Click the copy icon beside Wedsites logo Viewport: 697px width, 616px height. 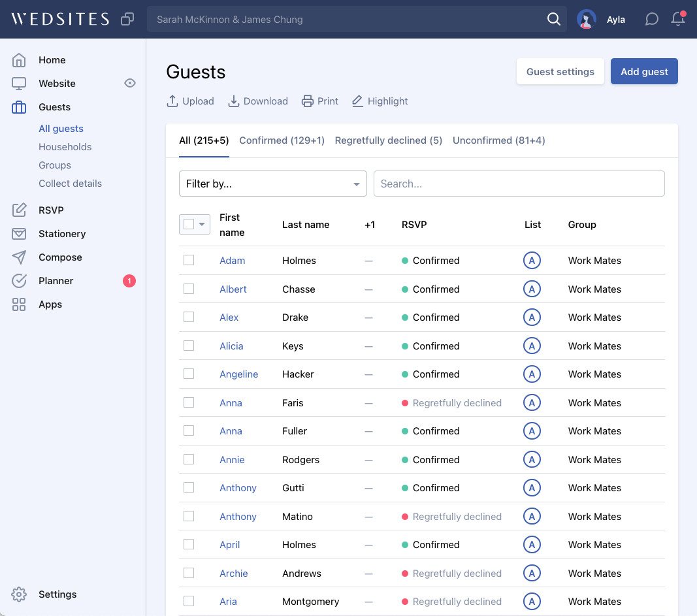127,20
